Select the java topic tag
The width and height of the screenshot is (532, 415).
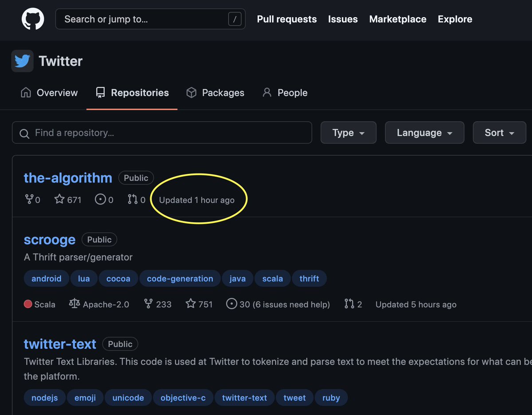click(x=238, y=279)
